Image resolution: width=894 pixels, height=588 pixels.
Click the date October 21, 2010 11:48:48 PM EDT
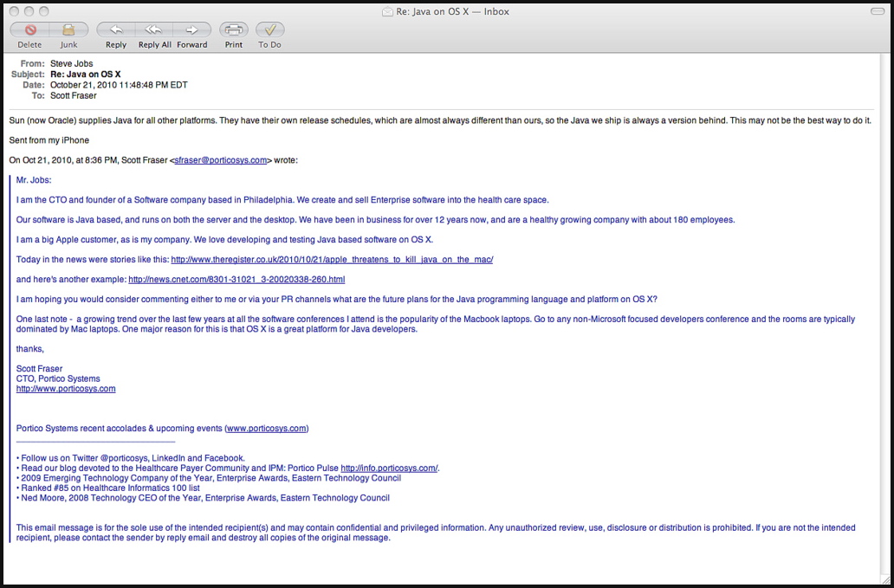(119, 85)
